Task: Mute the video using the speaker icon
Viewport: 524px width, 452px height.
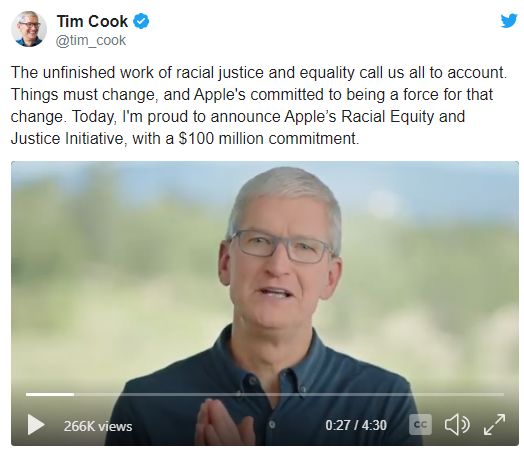Action: point(457,425)
